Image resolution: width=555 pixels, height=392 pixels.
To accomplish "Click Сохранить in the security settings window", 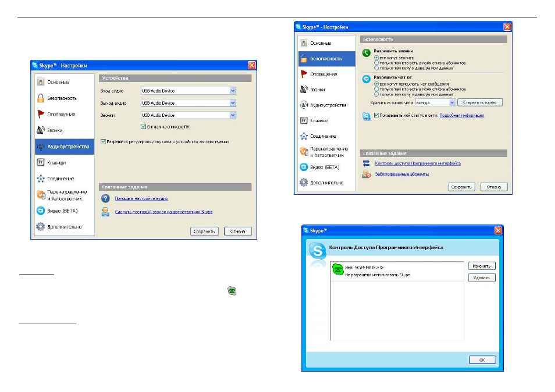I will point(461,187).
